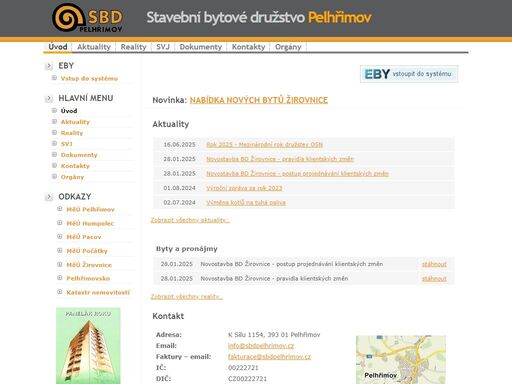Click the arrow icon beside the EBY heading

pyautogui.click(x=49, y=66)
